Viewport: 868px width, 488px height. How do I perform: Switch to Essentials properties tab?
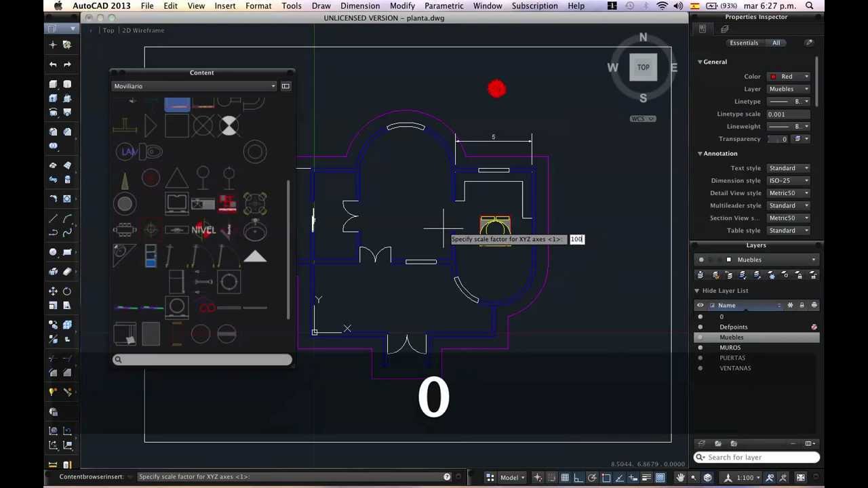[x=744, y=43]
